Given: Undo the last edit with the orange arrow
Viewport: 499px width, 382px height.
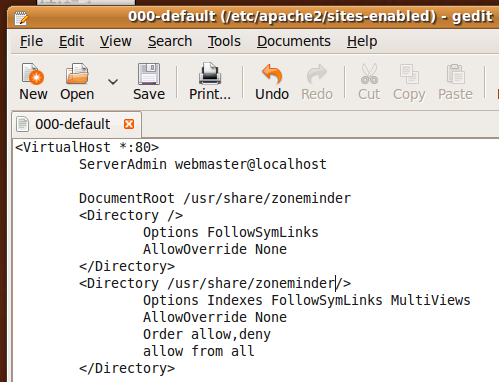Looking at the screenshot, I should pos(272,73).
